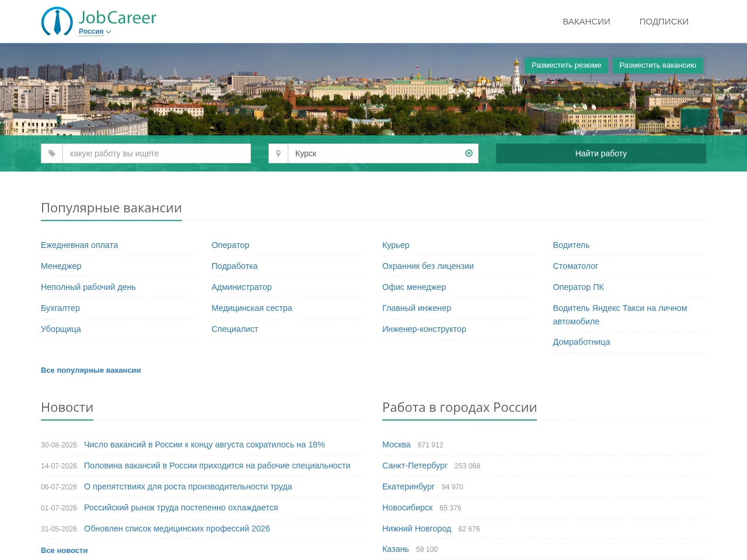The width and height of the screenshot is (747, 560).
Task: Click the JobCareer tie logo icon
Action: pyautogui.click(x=57, y=21)
